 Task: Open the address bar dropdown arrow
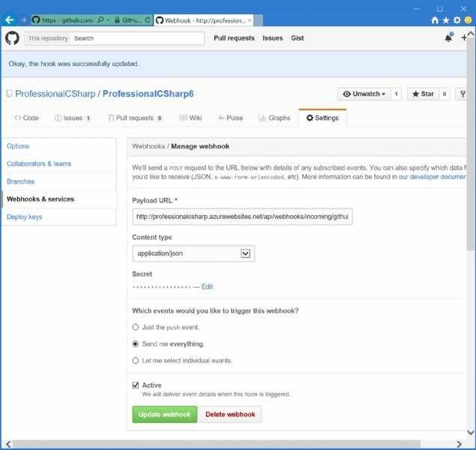[109, 20]
